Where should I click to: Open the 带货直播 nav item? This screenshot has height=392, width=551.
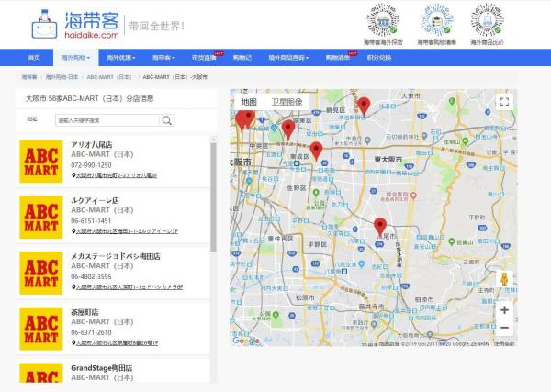204,58
